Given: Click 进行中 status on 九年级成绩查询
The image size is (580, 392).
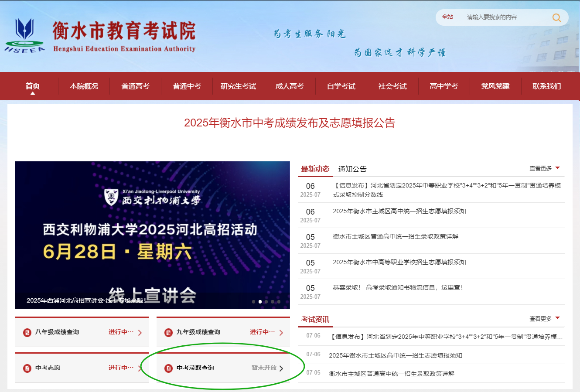Looking at the screenshot, I should (263, 332).
